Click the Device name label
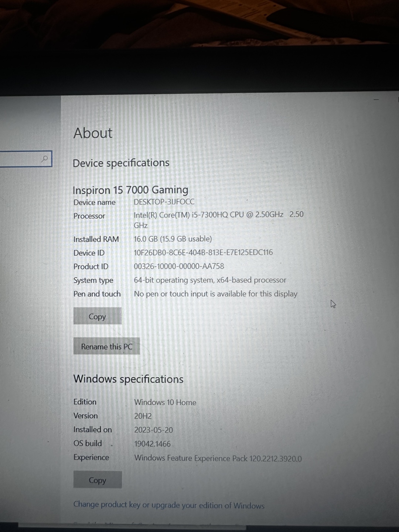 (95, 202)
